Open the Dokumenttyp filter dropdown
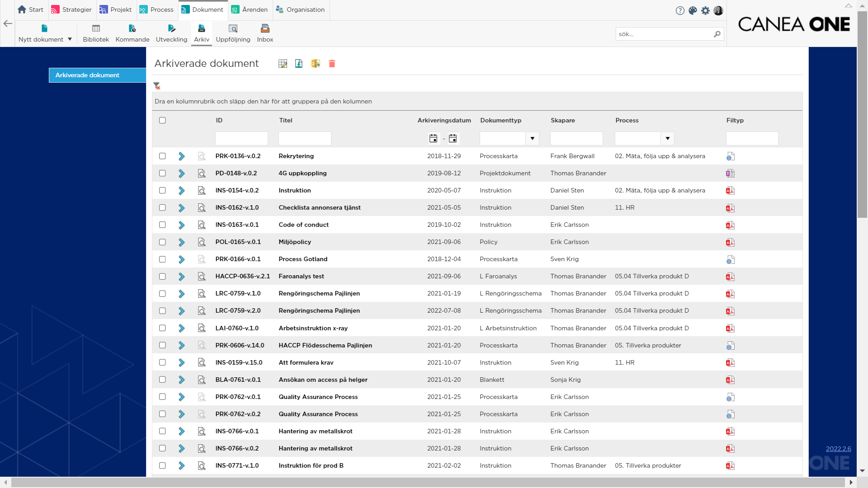This screenshot has width=868, height=488. point(533,138)
